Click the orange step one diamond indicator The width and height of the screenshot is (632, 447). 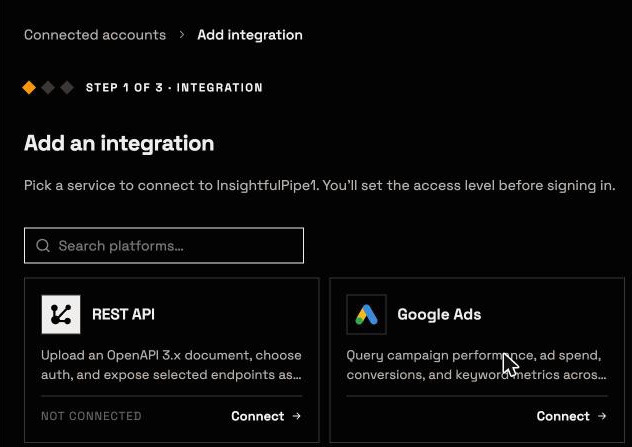tap(29, 87)
